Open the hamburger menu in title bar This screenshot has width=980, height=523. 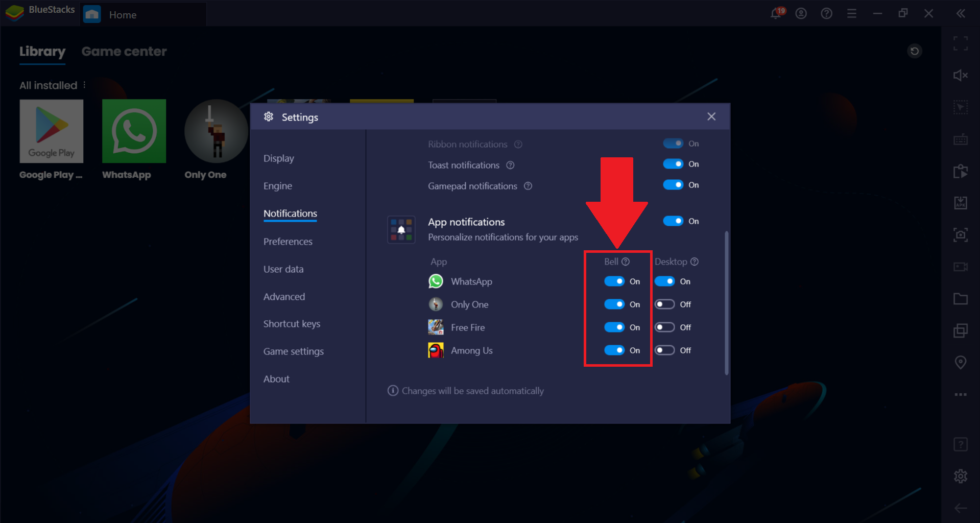point(852,14)
